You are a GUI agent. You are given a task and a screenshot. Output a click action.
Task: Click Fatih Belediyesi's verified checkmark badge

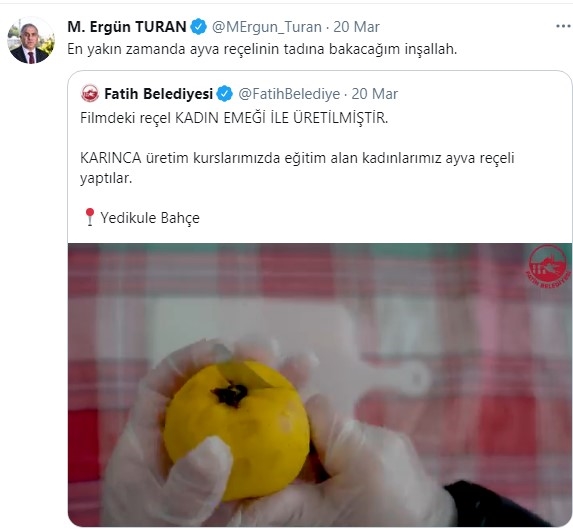(x=225, y=94)
